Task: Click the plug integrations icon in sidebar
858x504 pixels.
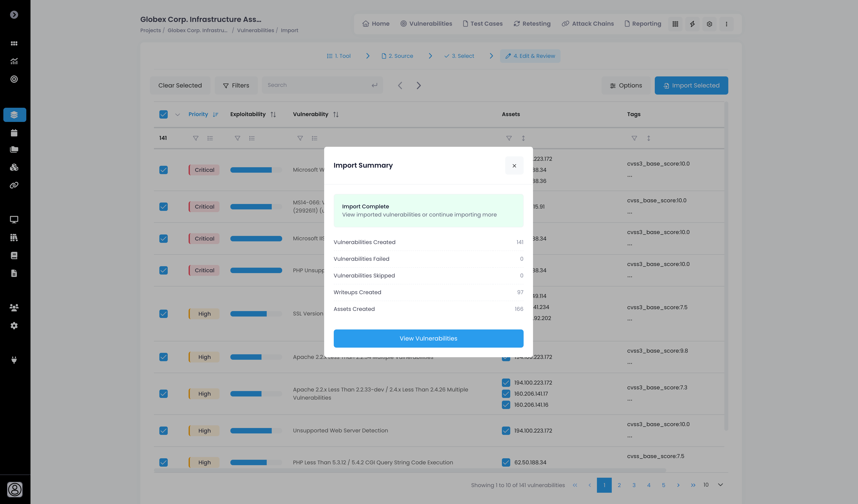Action: (14, 360)
